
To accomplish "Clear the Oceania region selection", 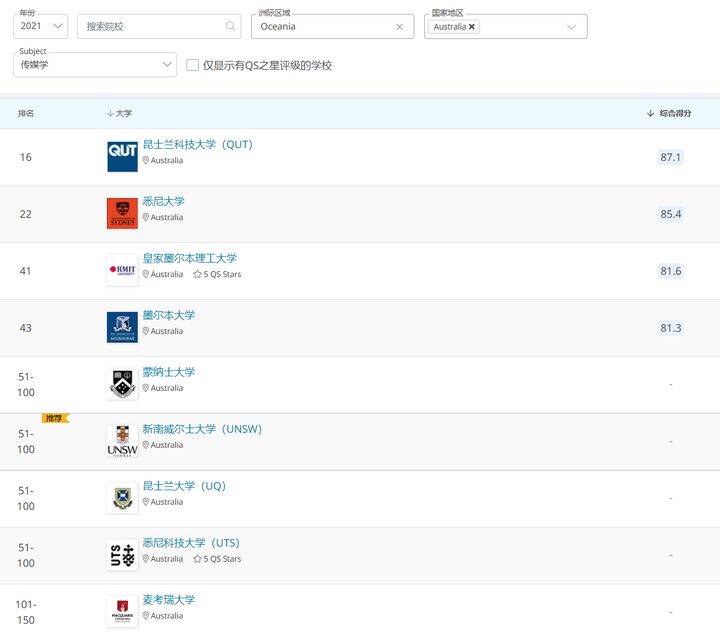I will [399, 27].
